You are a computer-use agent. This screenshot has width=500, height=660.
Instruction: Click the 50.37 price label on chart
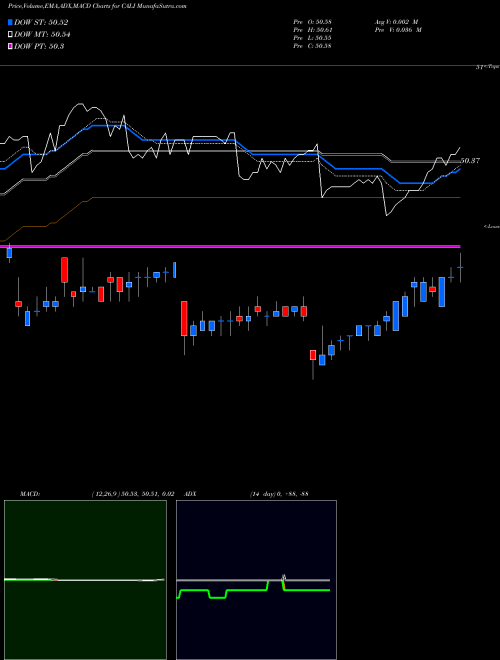point(470,161)
